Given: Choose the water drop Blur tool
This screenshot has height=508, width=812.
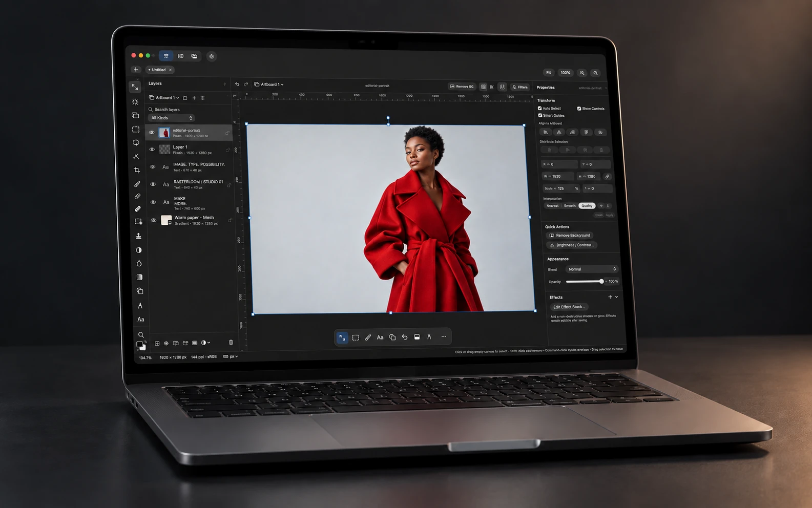Looking at the screenshot, I should pyautogui.click(x=139, y=263).
